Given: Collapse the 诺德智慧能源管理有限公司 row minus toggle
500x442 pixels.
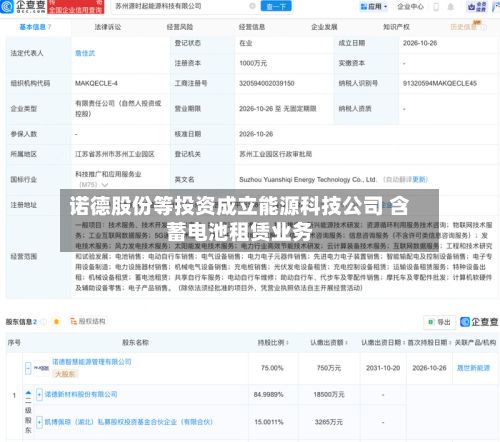Looking at the screenshot, I should pos(28,368).
